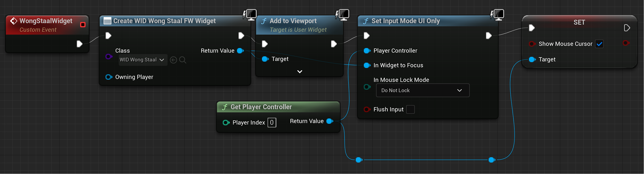Click the WongStaalWidget Custom Event node title
This screenshot has width=644, height=174.
coord(46,21)
